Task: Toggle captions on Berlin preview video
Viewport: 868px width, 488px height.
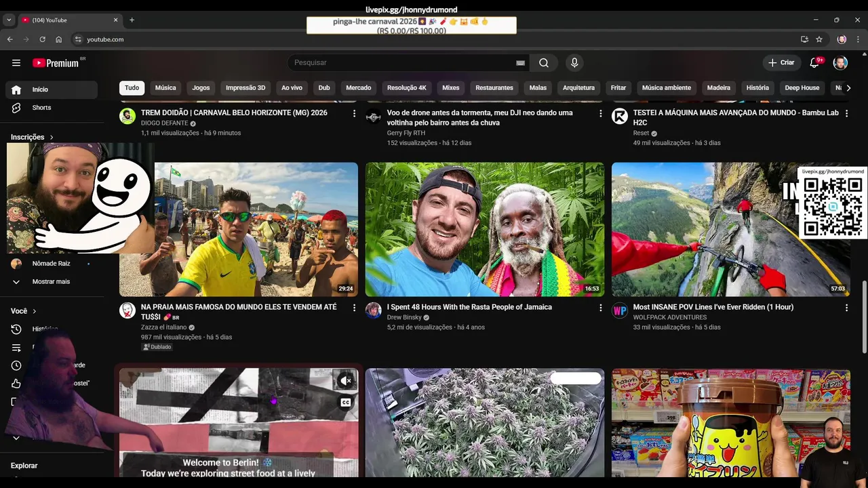Action: tap(346, 403)
